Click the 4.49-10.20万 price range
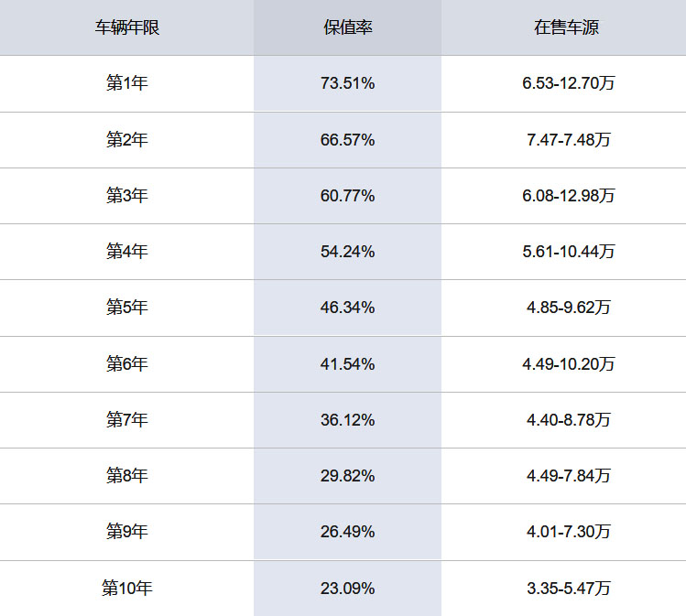Viewport: 686px width, 616px height. coord(568,364)
